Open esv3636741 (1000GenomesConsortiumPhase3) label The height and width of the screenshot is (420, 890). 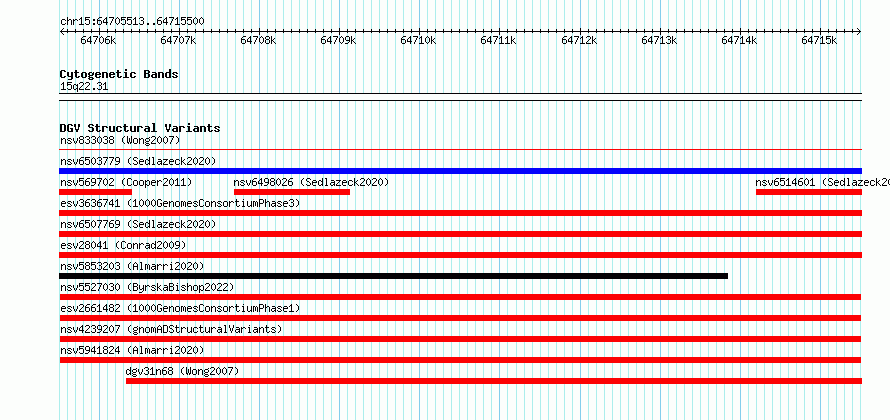[180, 203]
